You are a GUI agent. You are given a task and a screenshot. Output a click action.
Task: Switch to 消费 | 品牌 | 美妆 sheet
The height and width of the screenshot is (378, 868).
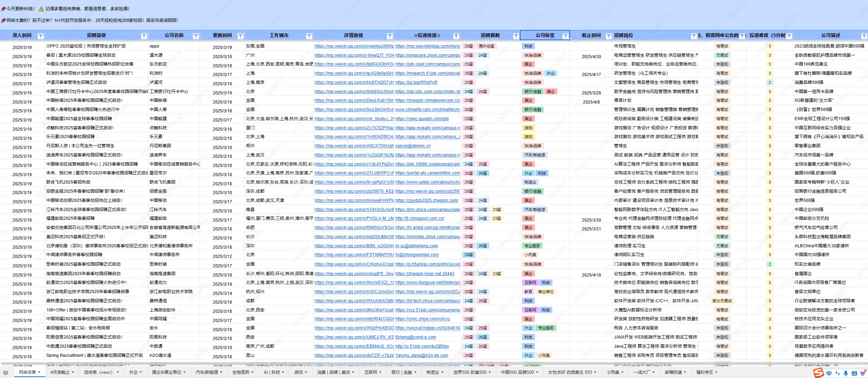click(335, 372)
